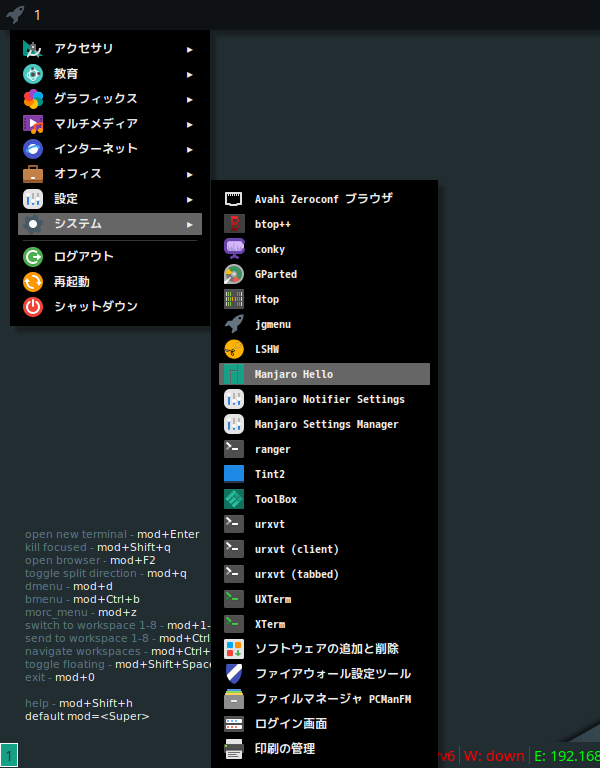Viewport: 600px width, 768px height.
Task: Click the jgmenu rocket icon
Action: [x=234, y=324]
